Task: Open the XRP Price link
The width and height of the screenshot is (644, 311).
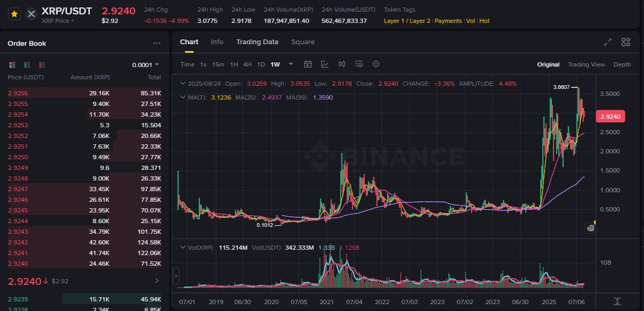Action: click(x=58, y=21)
